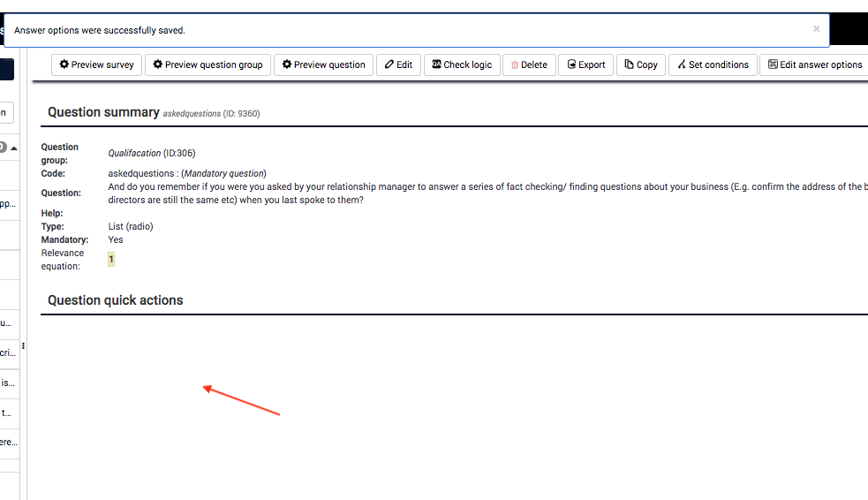
Task: Open Set conditions
Action: 713,64
